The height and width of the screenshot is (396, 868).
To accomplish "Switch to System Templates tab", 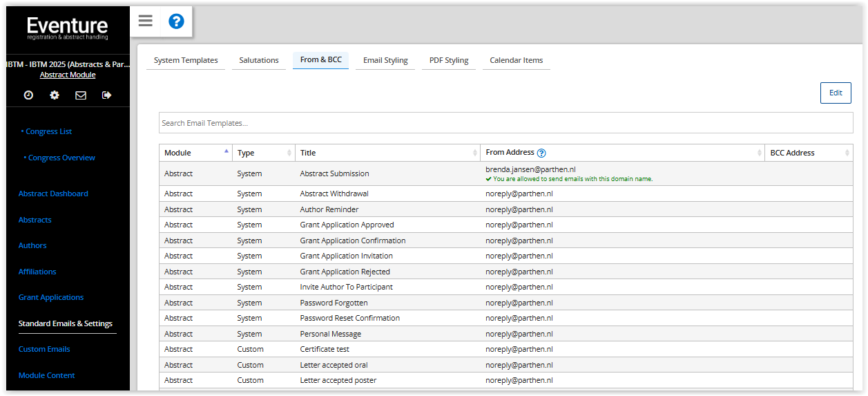I will point(186,60).
